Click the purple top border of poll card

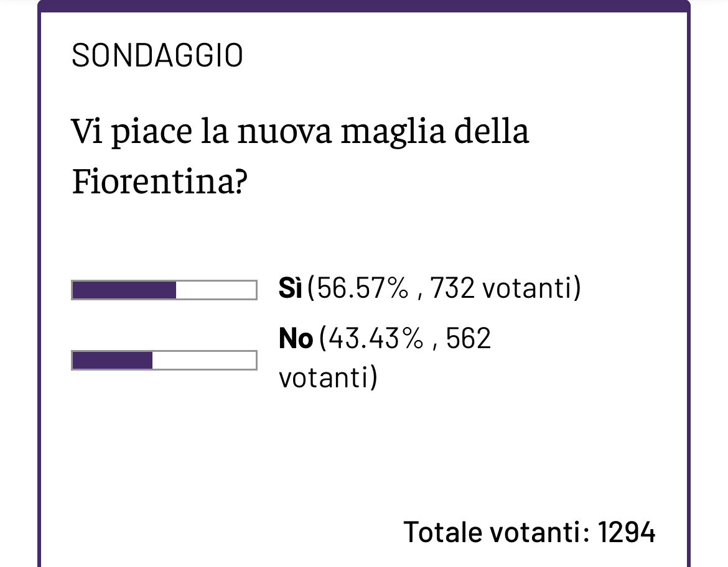tap(364, 6)
